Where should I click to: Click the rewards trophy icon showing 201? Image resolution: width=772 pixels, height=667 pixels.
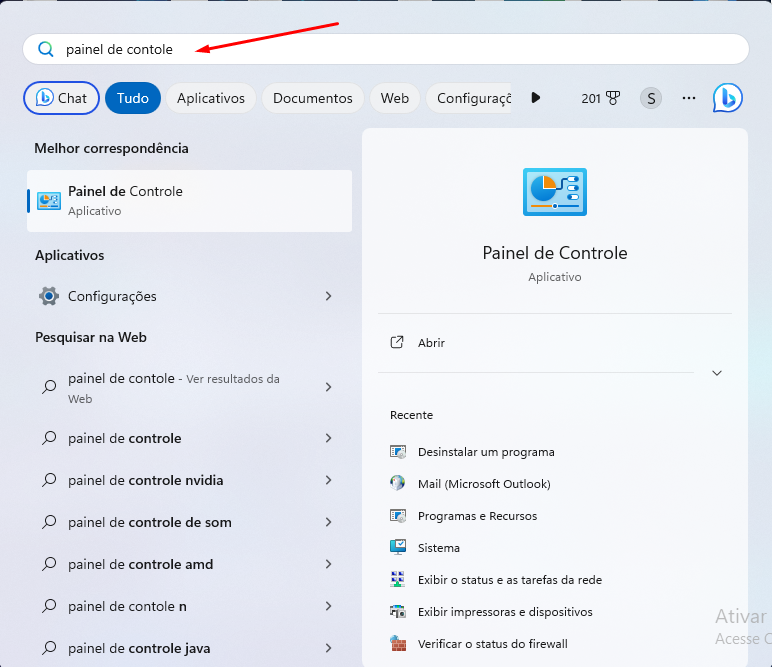pyautogui.click(x=612, y=98)
